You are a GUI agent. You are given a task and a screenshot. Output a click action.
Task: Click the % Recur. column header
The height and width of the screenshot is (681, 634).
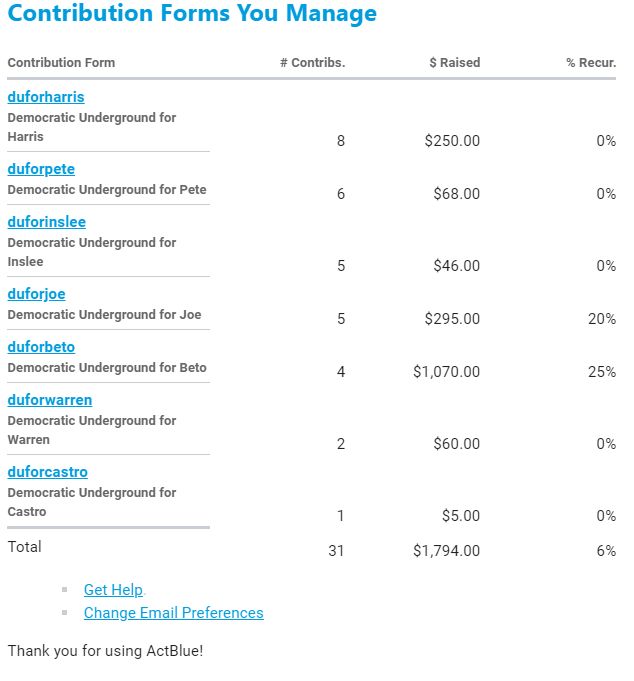pos(590,62)
